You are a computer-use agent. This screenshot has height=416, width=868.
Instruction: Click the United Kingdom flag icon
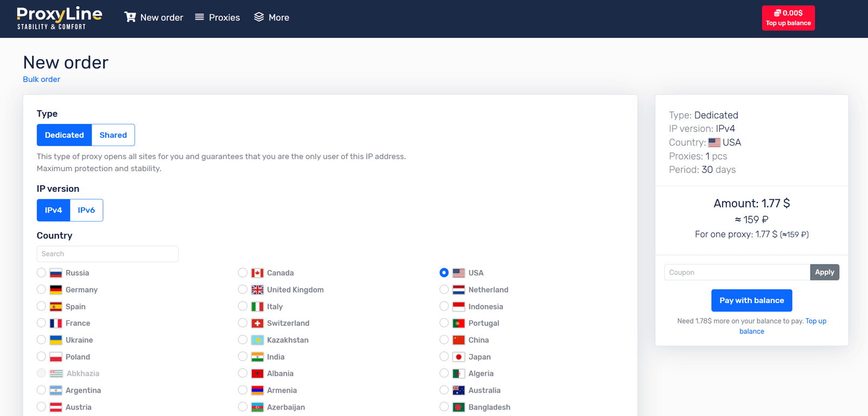pyautogui.click(x=257, y=289)
